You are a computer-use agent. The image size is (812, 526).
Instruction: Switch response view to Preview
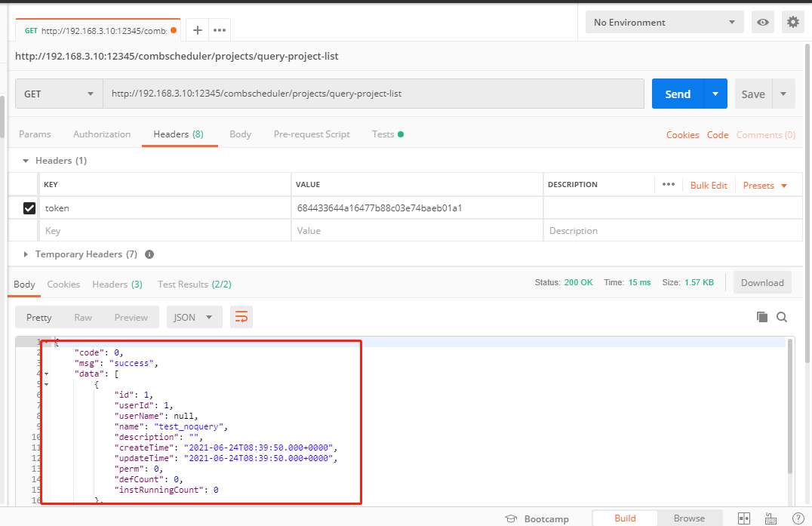pyautogui.click(x=131, y=318)
